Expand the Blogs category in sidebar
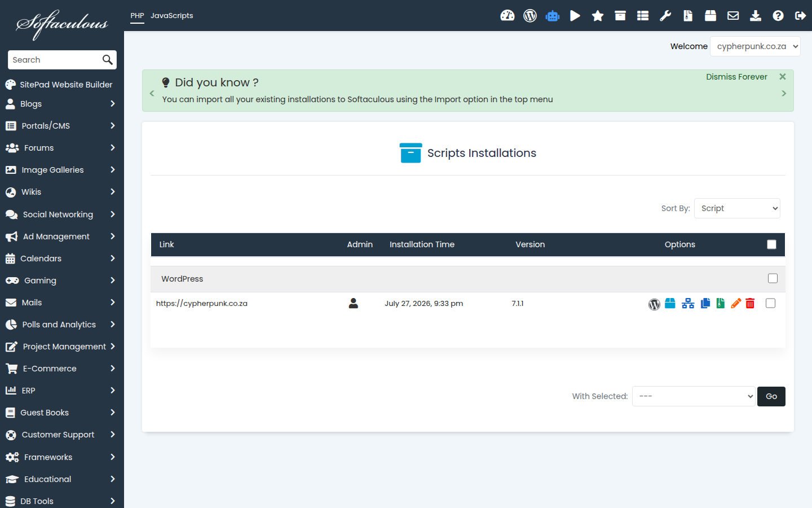The image size is (812, 508). point(61,104)
